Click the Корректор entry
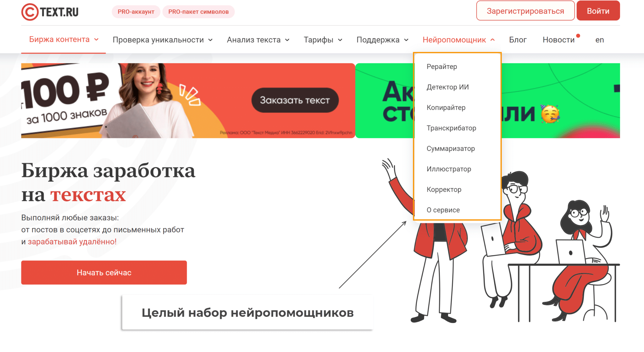Screen dimensions: 644x352 (x=444, y=189)
